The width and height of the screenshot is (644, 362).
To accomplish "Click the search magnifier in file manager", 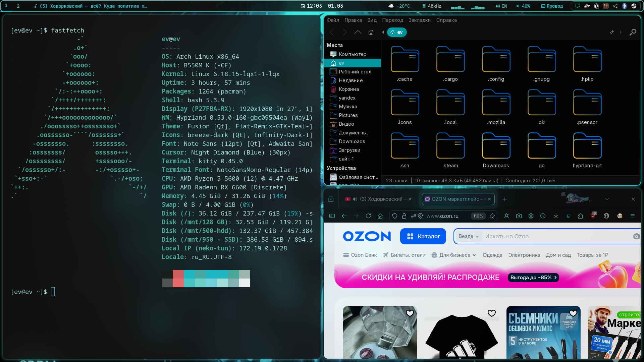I will point(633,32).
